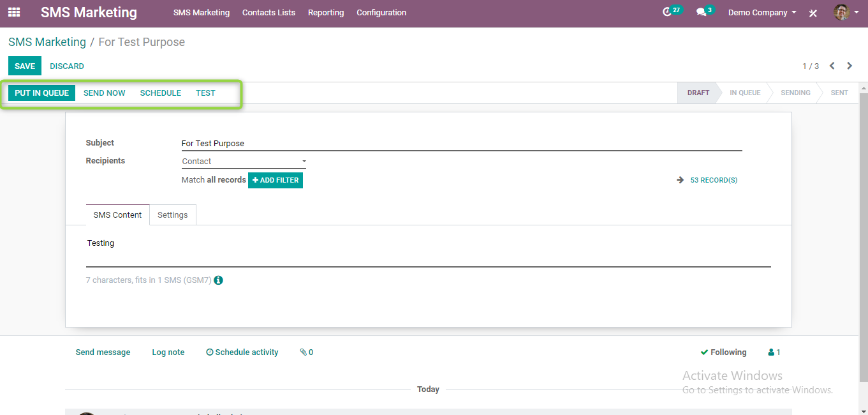
Task: Switch to the Settings tab
Action: click(173, 215)
